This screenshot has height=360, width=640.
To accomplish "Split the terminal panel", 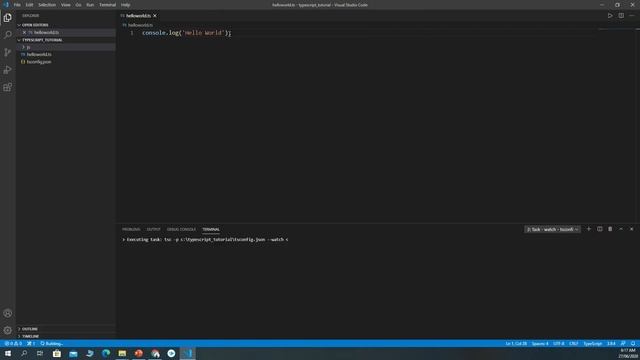I will tap(600, 229).
